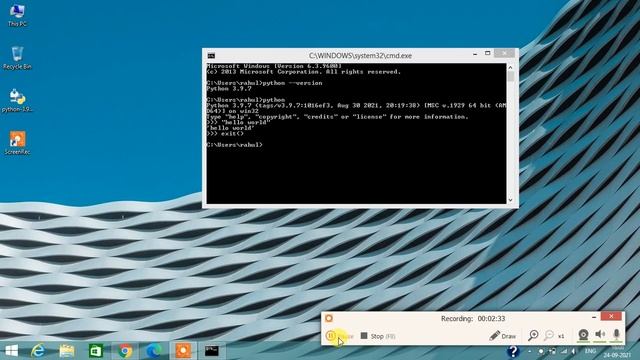Open the network signal tray icon
Screen dimensions: 640x360
(564, 351)
